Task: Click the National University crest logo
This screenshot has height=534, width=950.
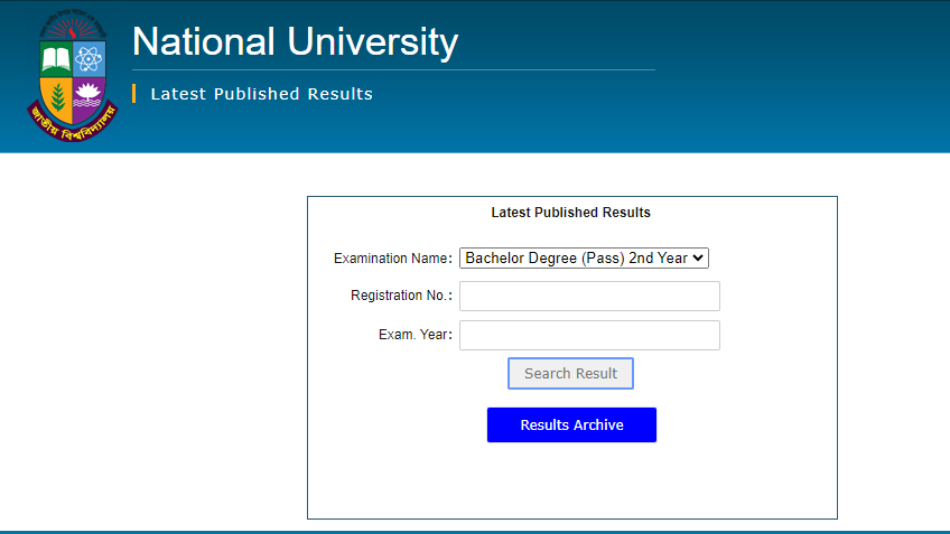Action: click(x=72, y=76)
